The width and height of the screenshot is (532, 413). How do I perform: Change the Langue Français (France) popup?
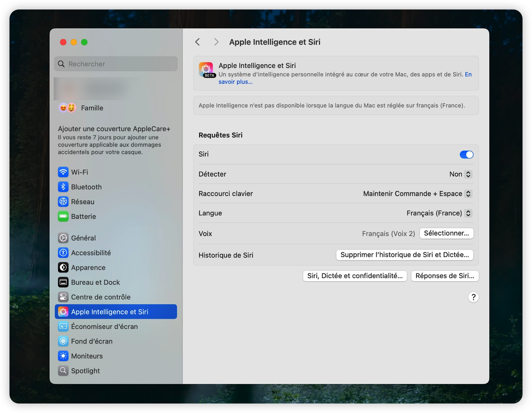pyautogui.click(x=439, y=213)
